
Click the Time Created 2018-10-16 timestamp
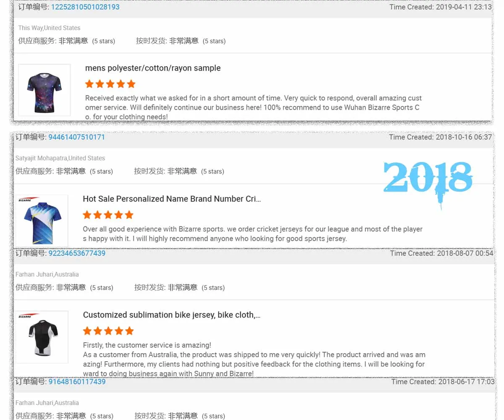(440, 137)
